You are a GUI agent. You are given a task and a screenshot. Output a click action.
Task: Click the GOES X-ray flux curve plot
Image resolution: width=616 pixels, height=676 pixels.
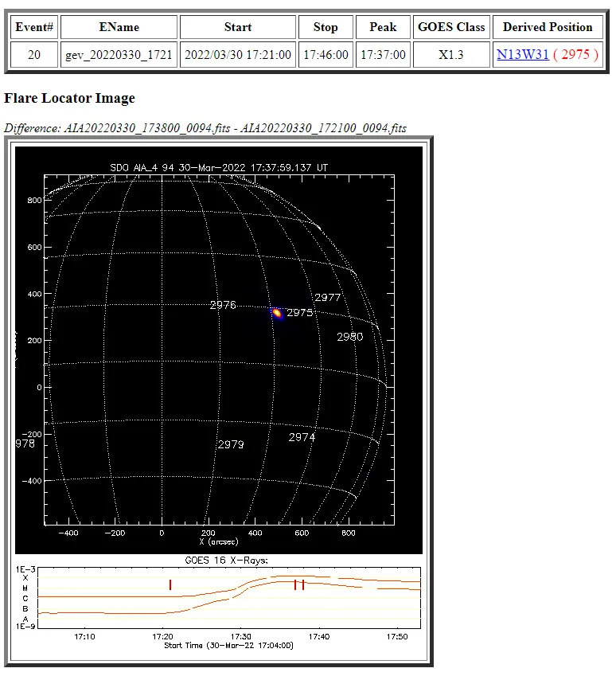(229, 597)
